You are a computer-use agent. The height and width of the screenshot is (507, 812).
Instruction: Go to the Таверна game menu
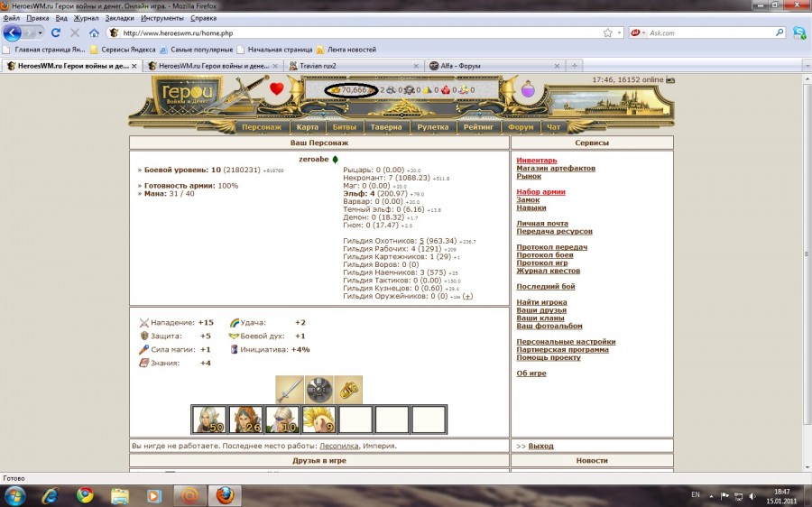(386, 127)
